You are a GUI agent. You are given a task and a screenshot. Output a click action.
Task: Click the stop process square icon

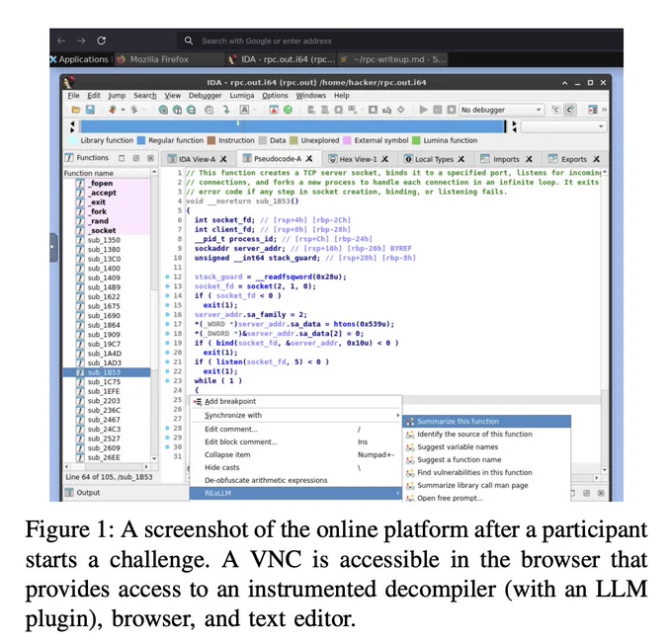[451, 110]
